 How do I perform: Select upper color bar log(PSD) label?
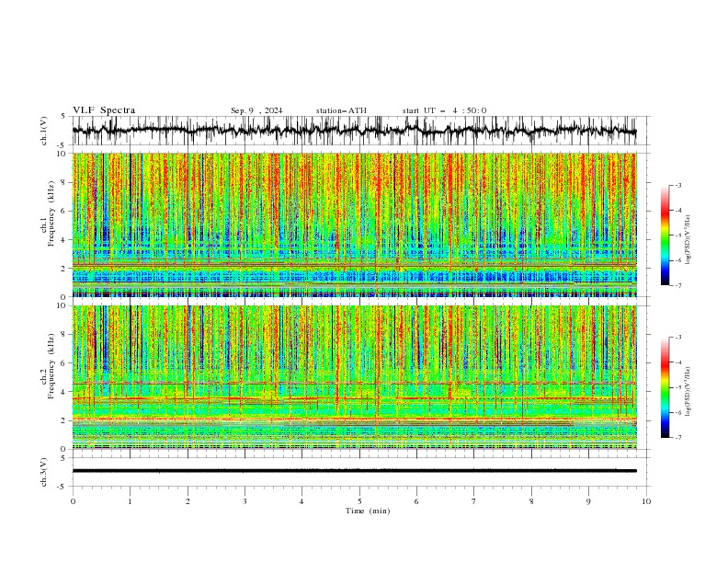688,240
